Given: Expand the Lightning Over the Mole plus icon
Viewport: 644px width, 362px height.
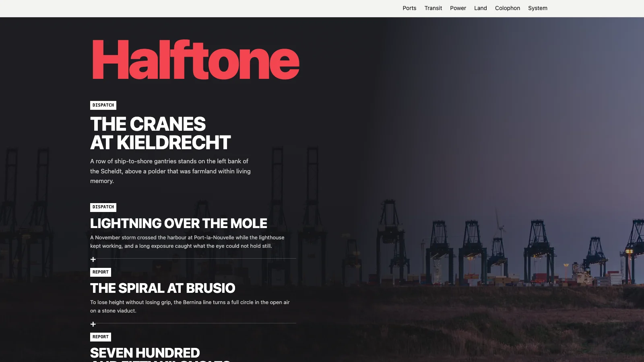Looking at the screenshot, I should pos(93,259).
